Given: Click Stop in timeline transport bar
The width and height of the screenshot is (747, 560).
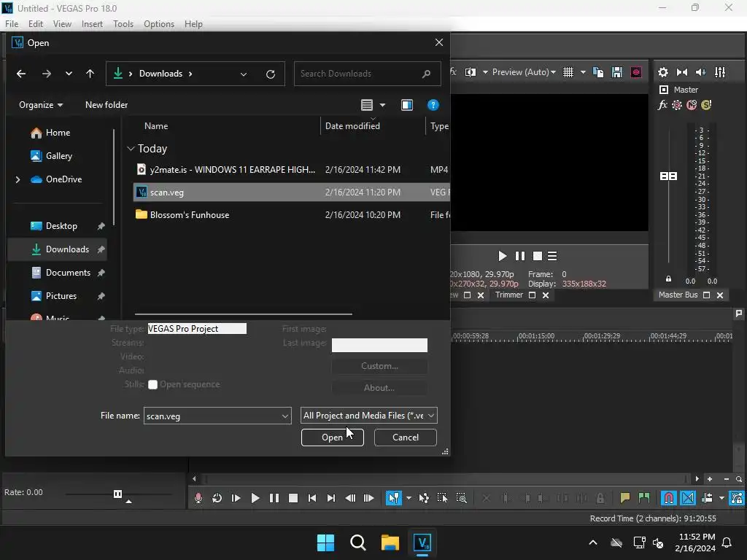Looking at the screenshot, I should pyautogui.click(x=293, y=498).
